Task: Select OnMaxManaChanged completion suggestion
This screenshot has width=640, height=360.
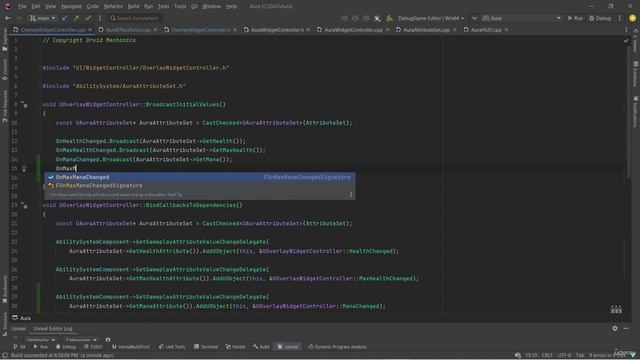Action: (200, 177)
